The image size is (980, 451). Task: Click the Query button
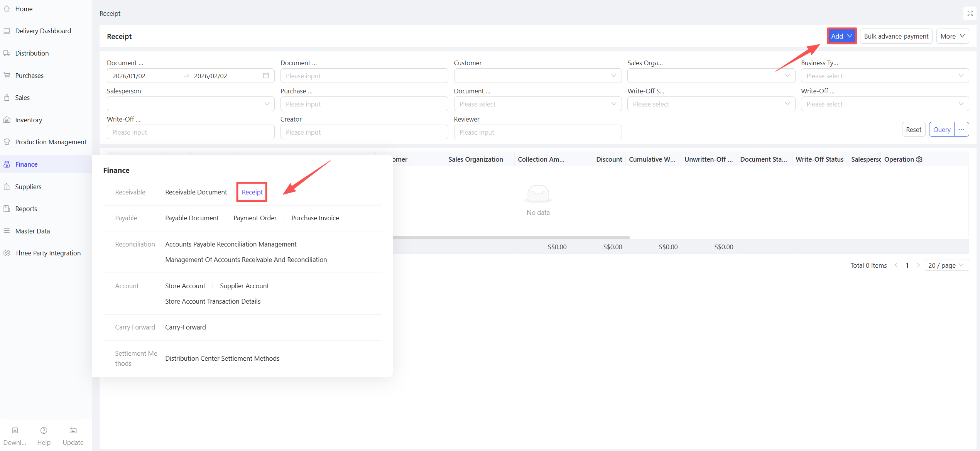[941, 130]
